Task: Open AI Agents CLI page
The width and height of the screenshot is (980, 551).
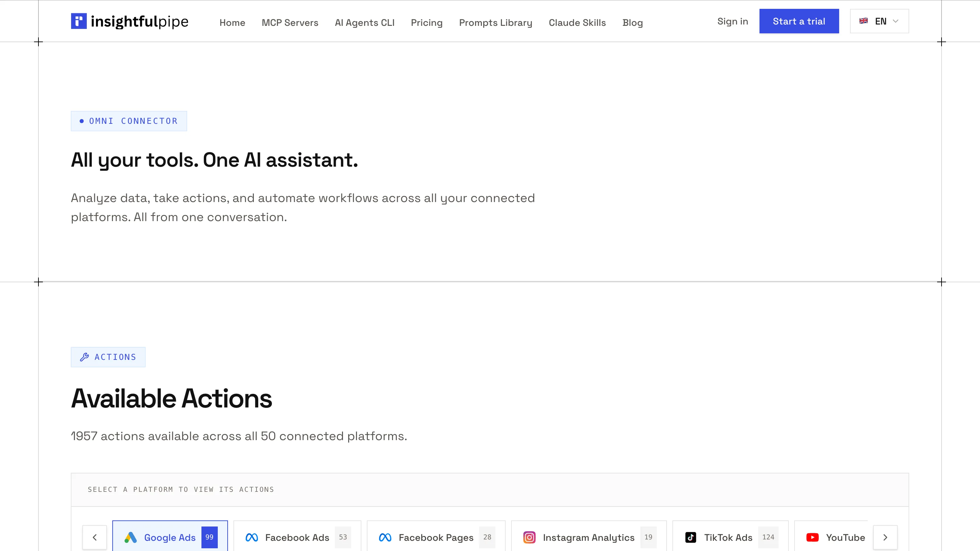Action: coord(364,22)
